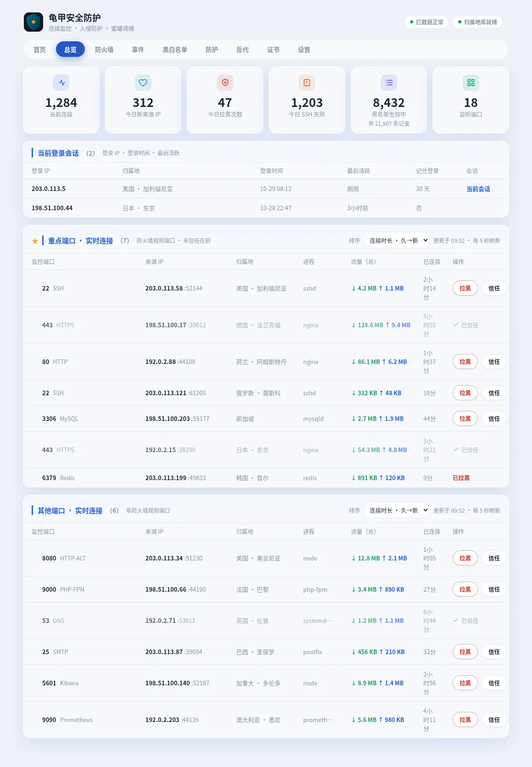Viewport: 532px width, 767px height.
Task: Click the turtle shield app logo
Action: click(x=33, y=22)
